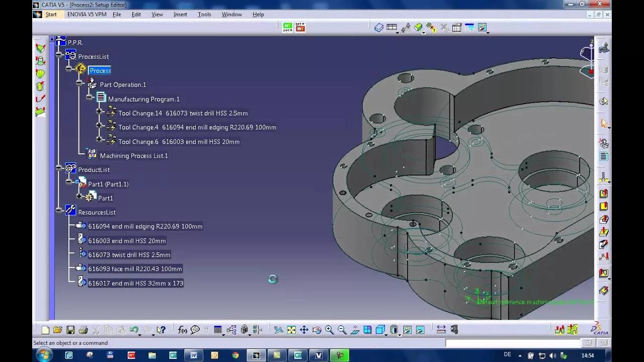Select the P.P.R. root node
644x362 pixels.
75,43
